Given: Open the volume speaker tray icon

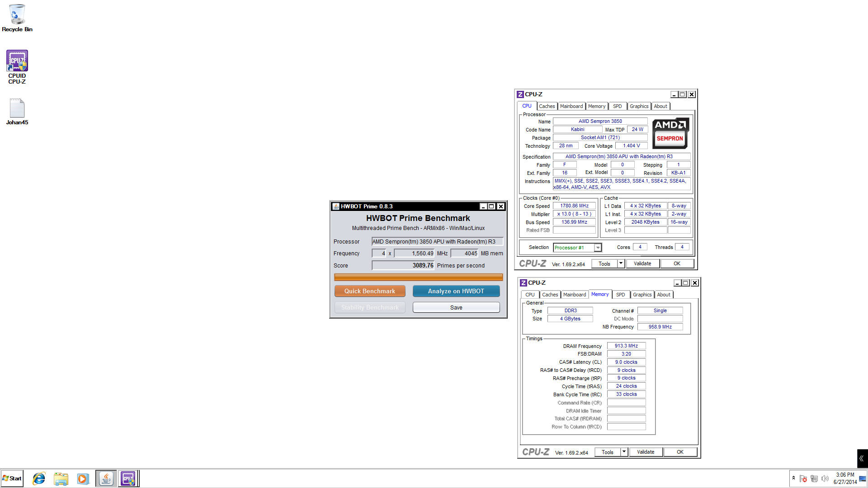Looking at the screenshot, I should coord(825,479).
